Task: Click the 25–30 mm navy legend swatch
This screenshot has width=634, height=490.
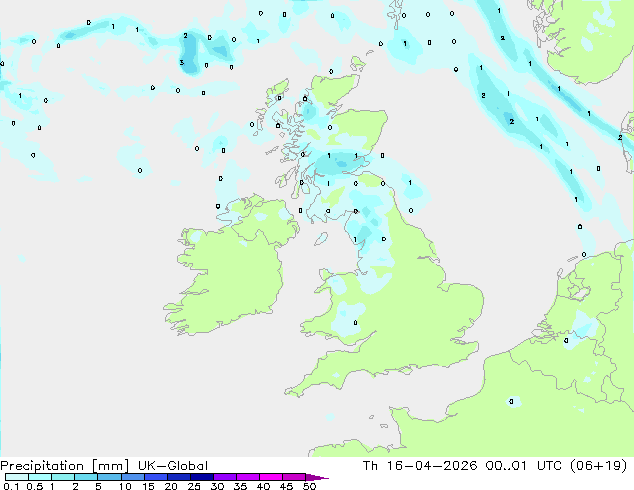Action: (x=201, y=477)
